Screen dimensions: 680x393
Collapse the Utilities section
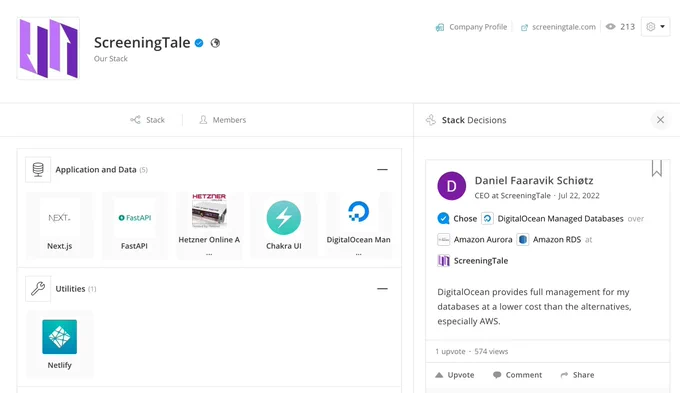(382, 289)
